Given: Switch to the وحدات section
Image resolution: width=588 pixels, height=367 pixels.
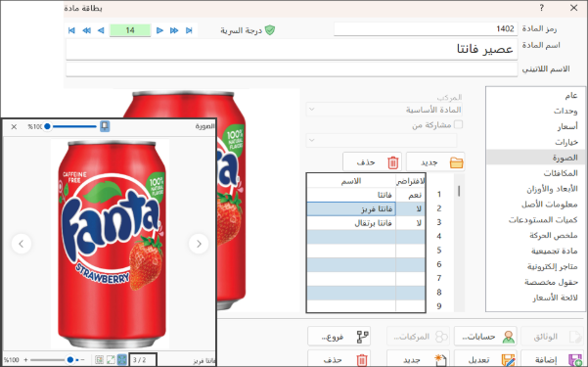Looking at the screenshot, I should click(565, 111).
